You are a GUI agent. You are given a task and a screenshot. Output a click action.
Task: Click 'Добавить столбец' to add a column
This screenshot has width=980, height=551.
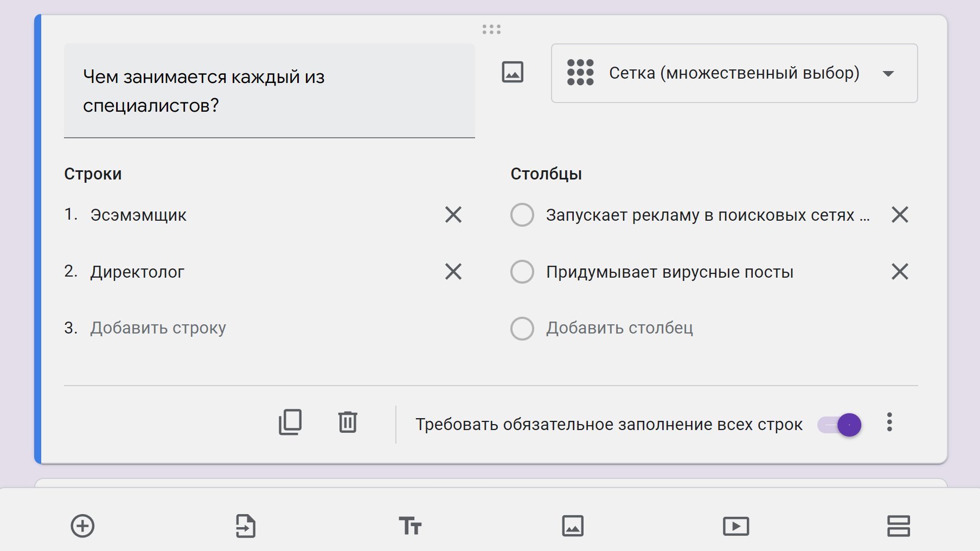pos(619,328)
